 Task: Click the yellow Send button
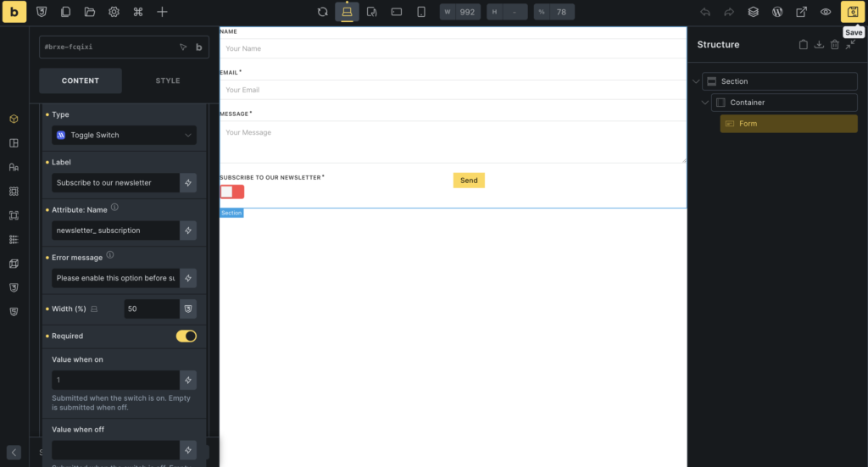469,181
